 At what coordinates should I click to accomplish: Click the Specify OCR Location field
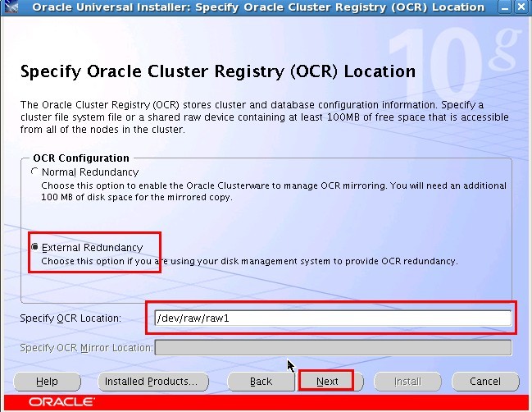coord(333,318)
